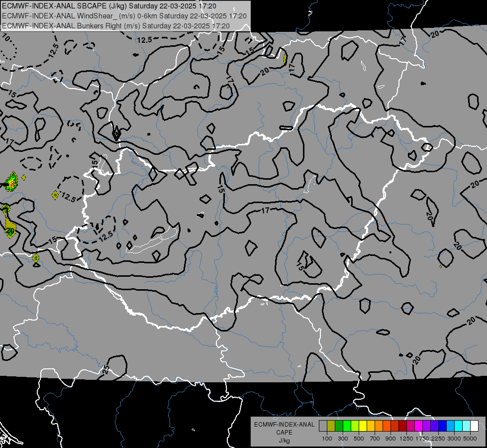Screen dimensions: 487x448
Task: Click the 2250 label on legend scale
Action: 438,439
